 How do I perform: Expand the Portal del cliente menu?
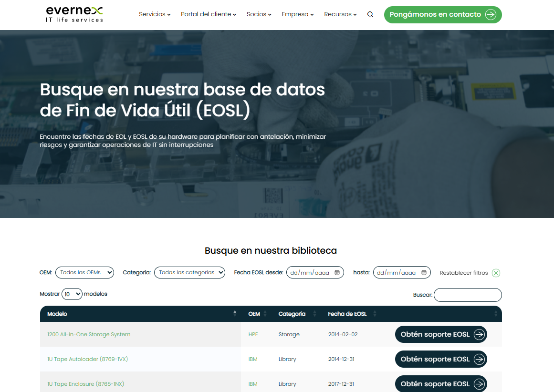[209, 14]
